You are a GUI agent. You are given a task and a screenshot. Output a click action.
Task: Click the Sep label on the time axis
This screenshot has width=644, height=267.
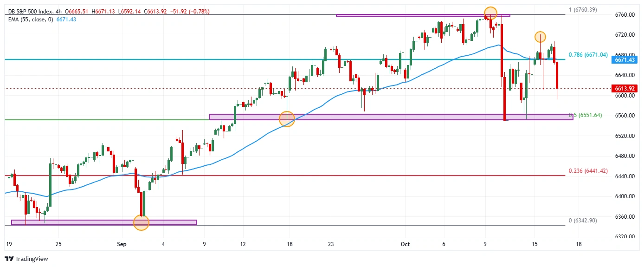tap(122, 244)
